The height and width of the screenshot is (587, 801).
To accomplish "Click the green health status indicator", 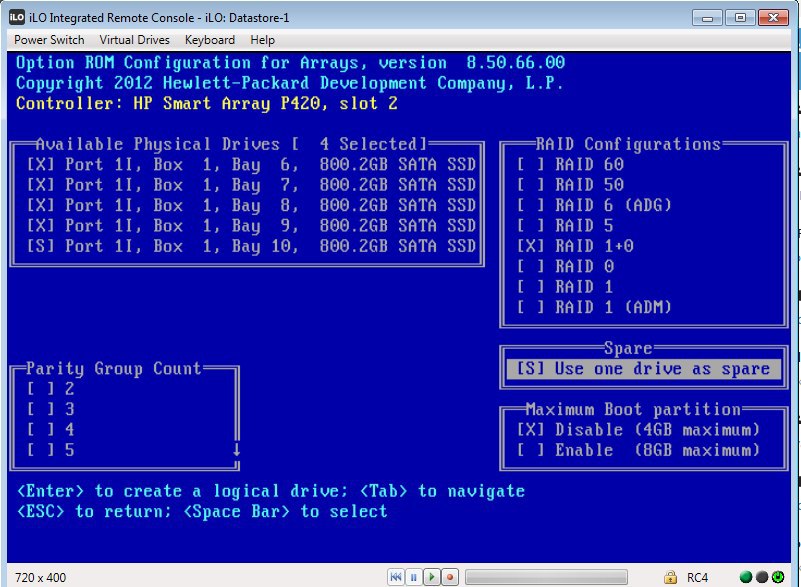I will (x=746, y=577).
